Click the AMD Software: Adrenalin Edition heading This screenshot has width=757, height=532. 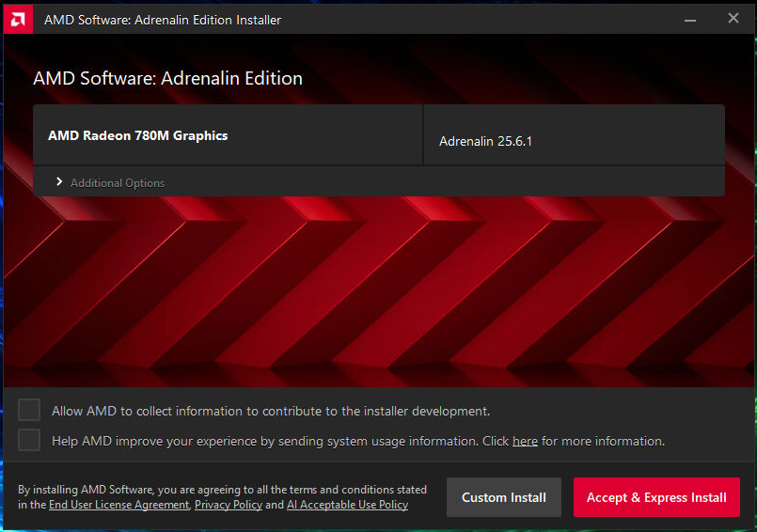pos(167,78)
